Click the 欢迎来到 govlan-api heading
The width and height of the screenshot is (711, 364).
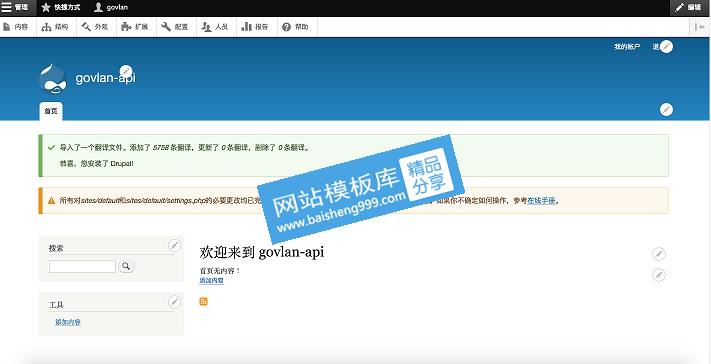(262, 252)
